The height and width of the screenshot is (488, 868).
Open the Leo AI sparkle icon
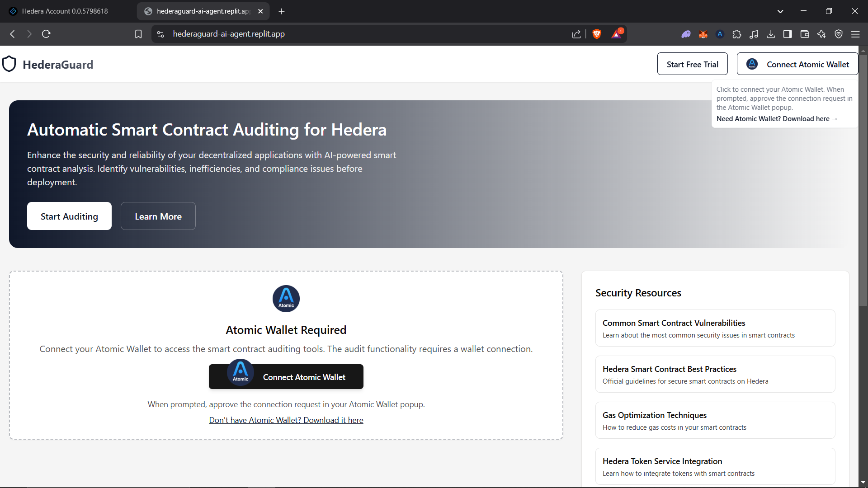coord(821,34)
